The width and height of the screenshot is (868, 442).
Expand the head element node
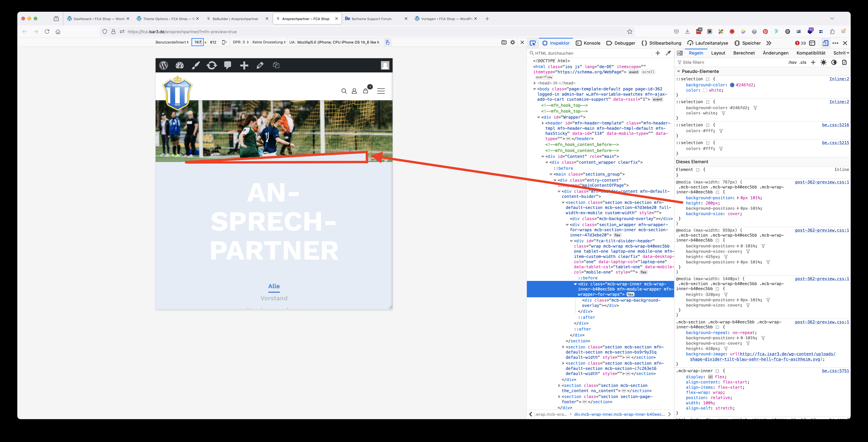click(534, 83)
